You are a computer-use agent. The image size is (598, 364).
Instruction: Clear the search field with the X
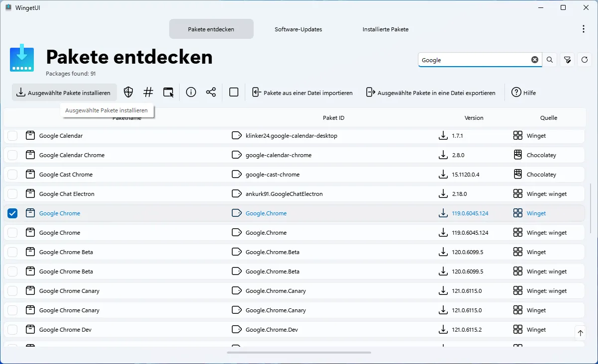pyautogui.click(x=535, y=60)
